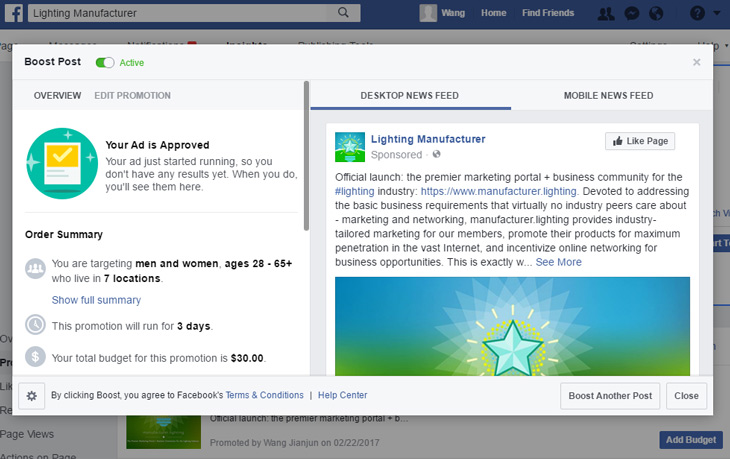This screenshot has width=730, height=459.
Task: Click the Facebook logo icon
Action: point(14,13)
